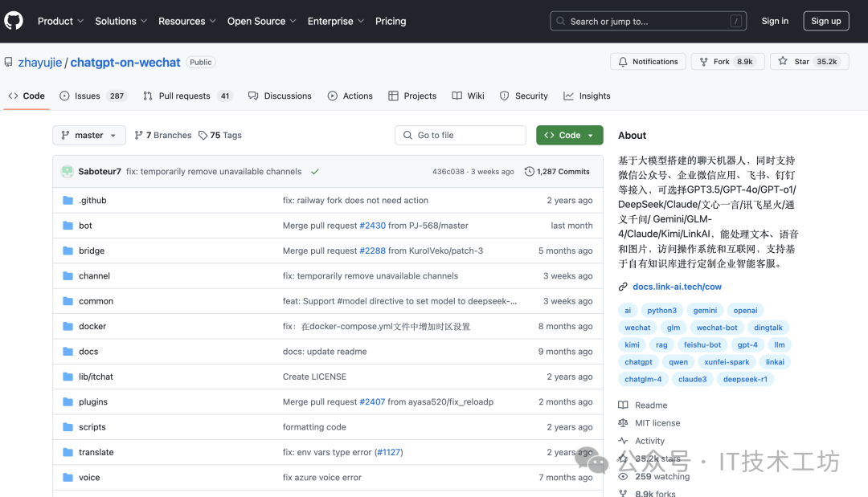View the 75 Tags link

pyautogui.click(x=220, y=136)
